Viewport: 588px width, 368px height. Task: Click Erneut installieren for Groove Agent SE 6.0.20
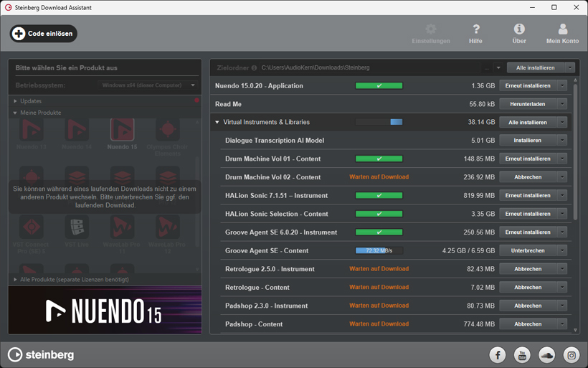click(x=528, y=232)
